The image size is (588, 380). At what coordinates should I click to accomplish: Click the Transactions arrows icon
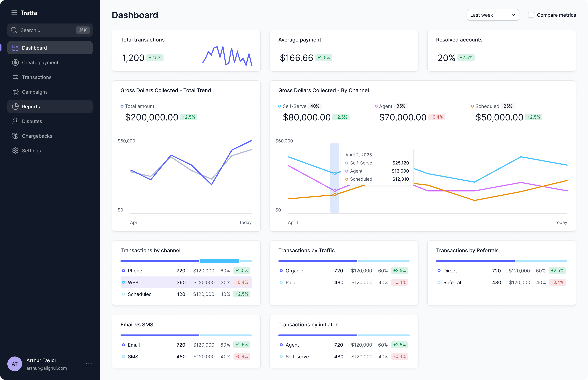coord(15,77)
